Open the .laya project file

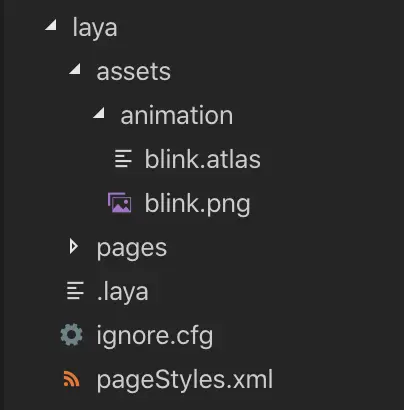pyautogui.click(x=122, y=292)
